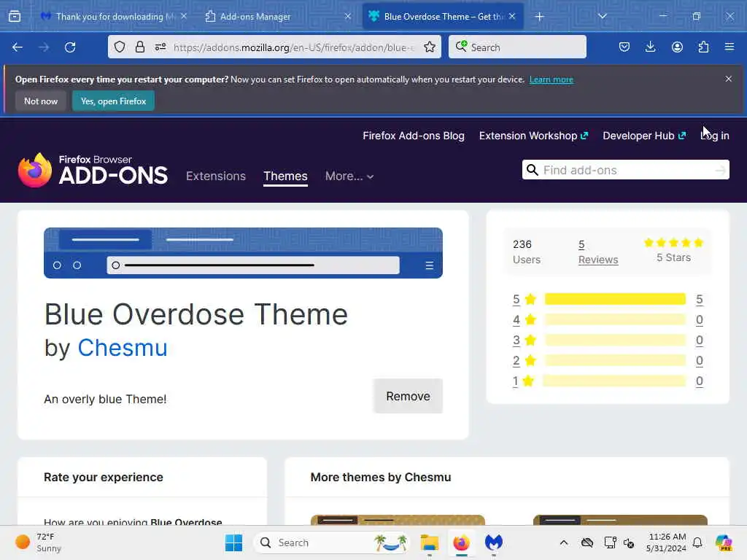This screenshot has height=560, width=747.
Task: Close the Thank you for downloading tab
Action: [x=184, y=16]
